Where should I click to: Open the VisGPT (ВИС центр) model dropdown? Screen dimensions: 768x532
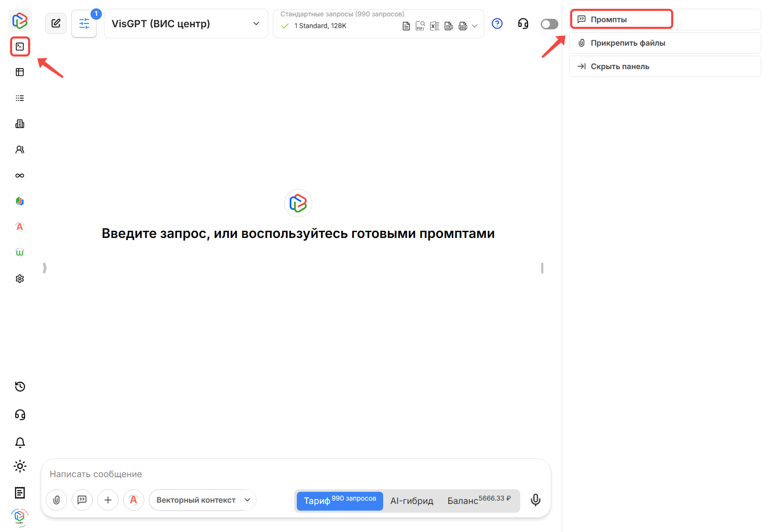186,23
